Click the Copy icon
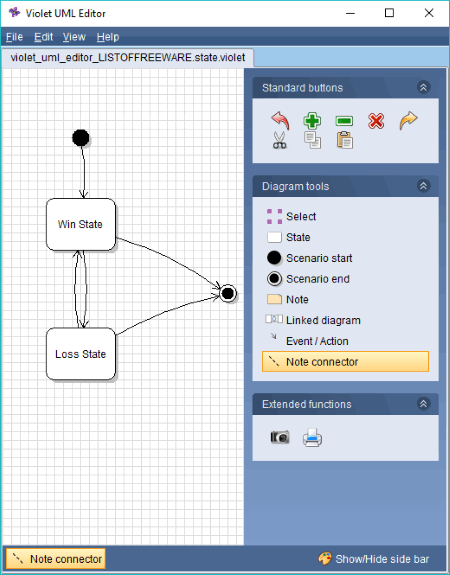 [312, 140]
